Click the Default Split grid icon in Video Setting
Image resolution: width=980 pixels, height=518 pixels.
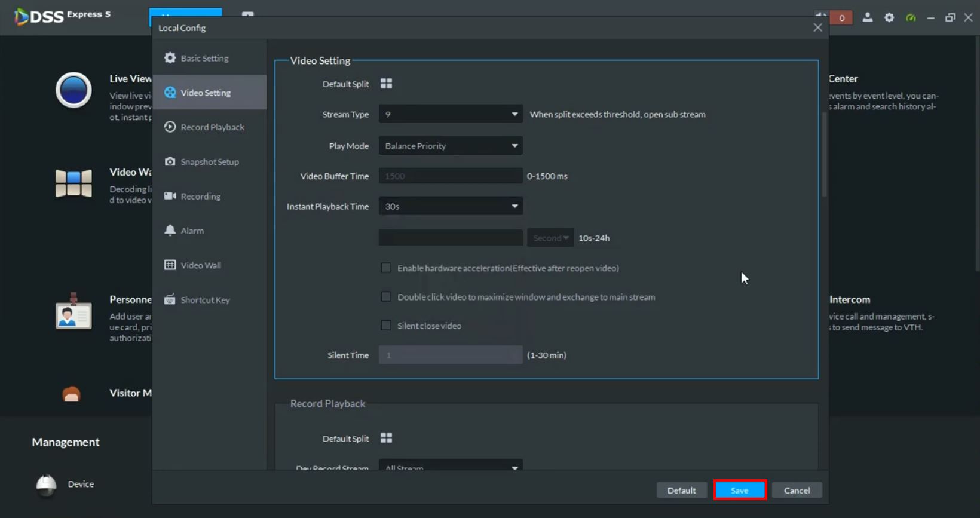(x=386, y=84)
